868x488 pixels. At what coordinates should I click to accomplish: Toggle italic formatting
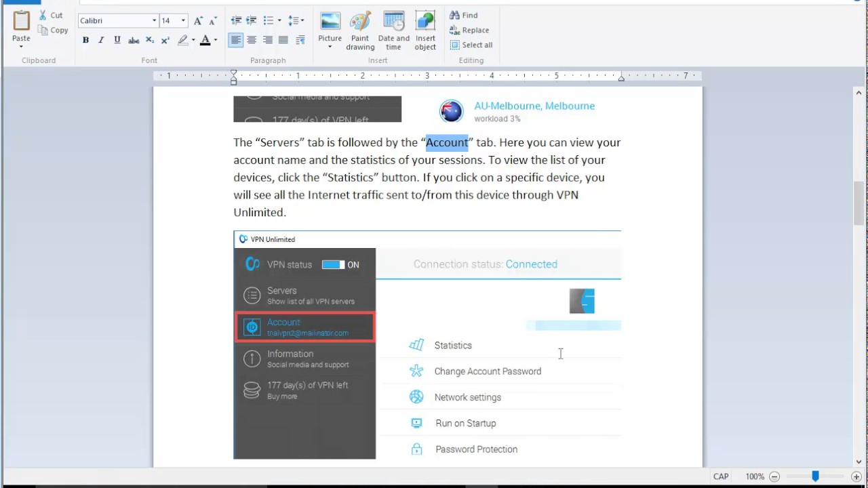(101, 41)
